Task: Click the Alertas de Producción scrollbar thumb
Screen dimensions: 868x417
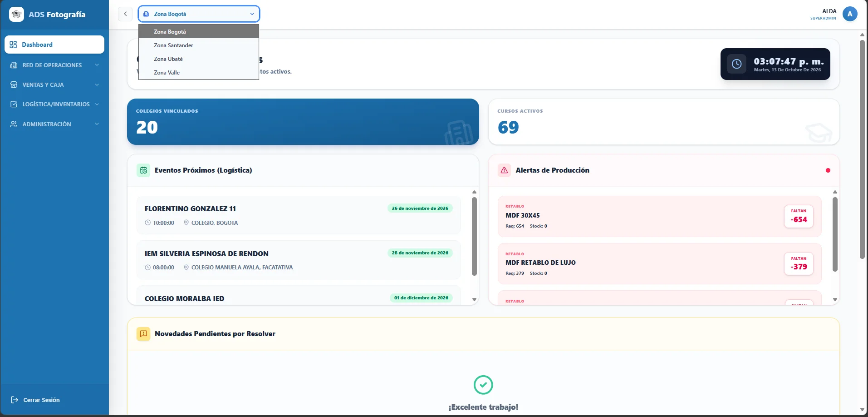Action: coord(835,234)
